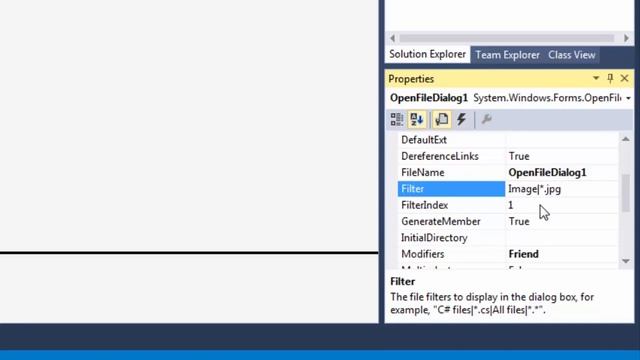640x360 pixels.
Task: Select the GenerateMember property
Action: pyautogui.click(x=451, y=222)
